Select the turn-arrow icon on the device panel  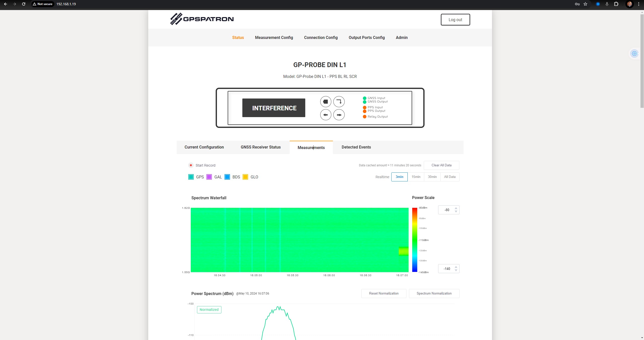pyautogui.click(x=339, y=101)
